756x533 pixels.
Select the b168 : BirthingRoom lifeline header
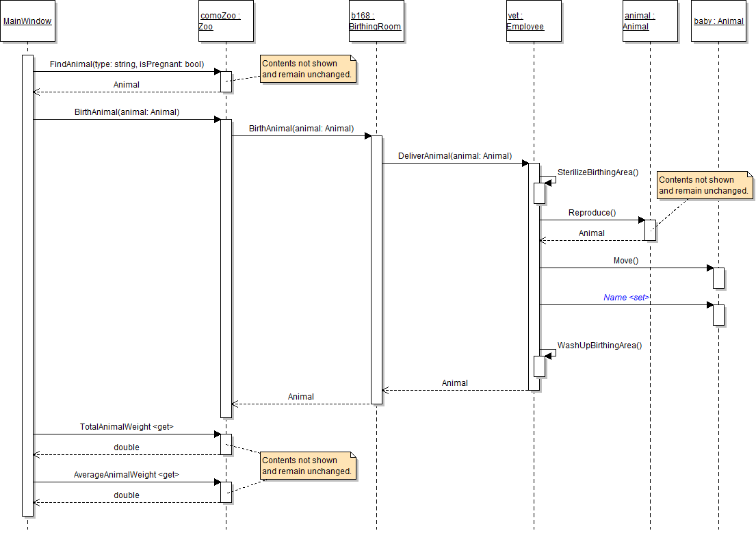376,21
